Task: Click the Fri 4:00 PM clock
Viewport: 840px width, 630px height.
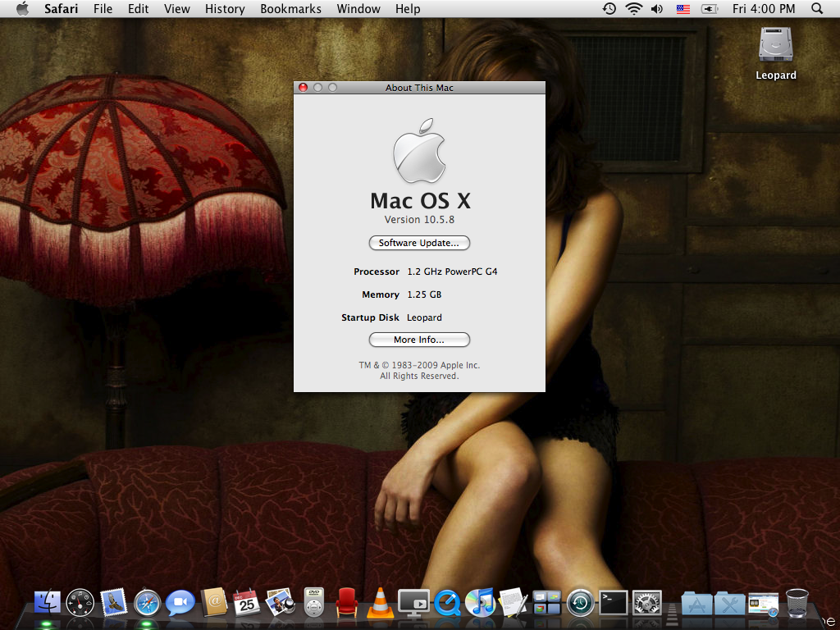Action: (764, 8)
